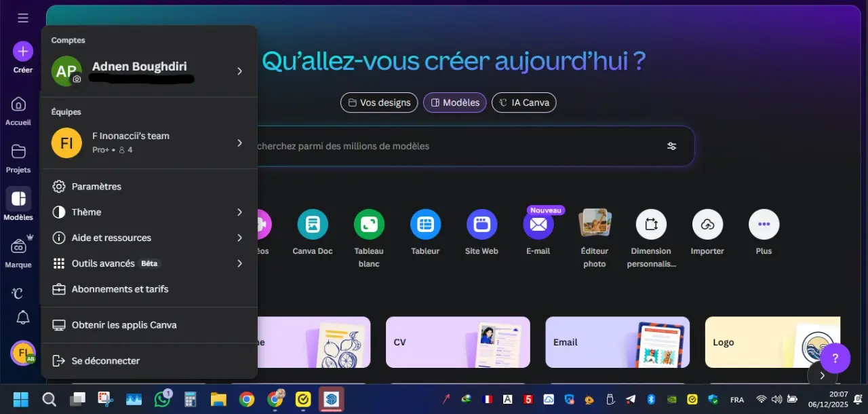Open the Calculator taskbar icon
Viewport: 868px width, 414px height.
tap(190, 399)
